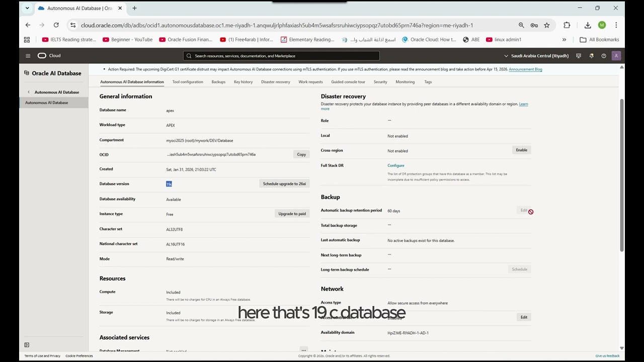Open the ABE bookmark
The width and height of the screenshot is (644, 362).
tap(471, 40)
